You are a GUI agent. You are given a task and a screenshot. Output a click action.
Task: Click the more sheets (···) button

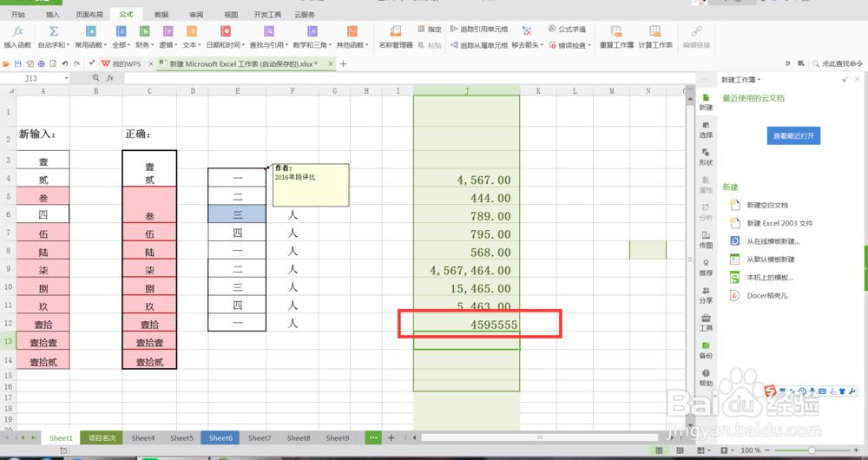tap(373, 437)
